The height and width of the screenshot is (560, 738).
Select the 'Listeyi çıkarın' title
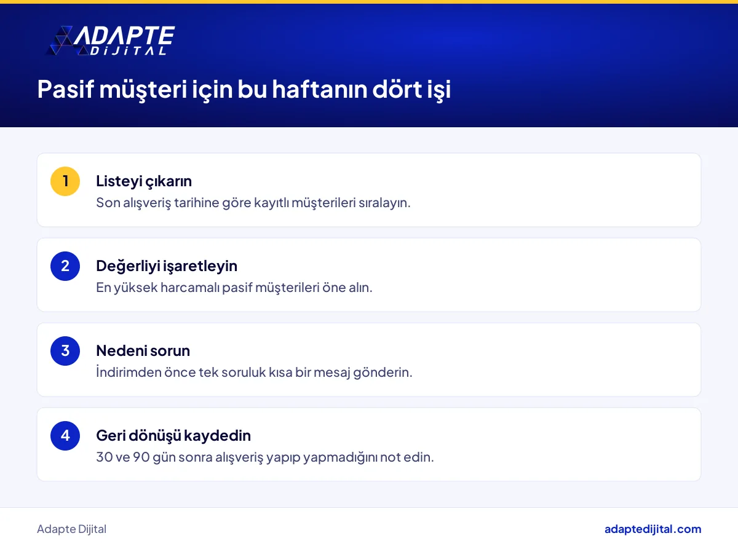[x=144, y=181]
